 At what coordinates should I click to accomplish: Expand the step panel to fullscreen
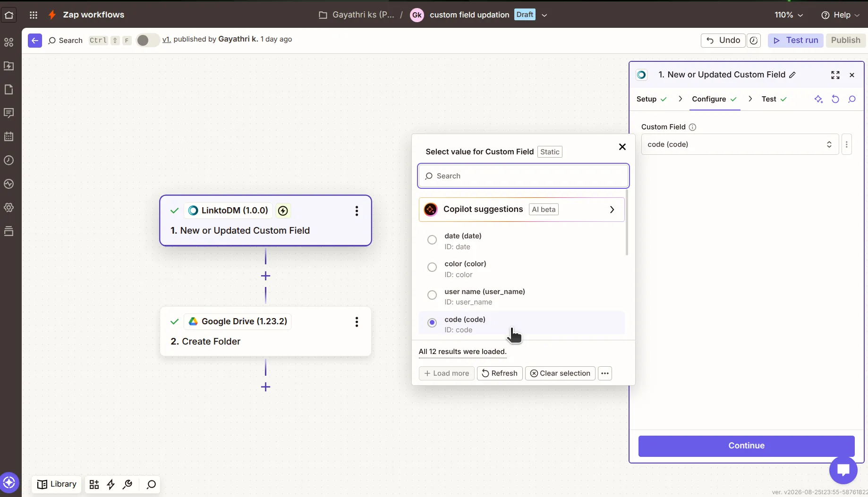tap(835, 75)
